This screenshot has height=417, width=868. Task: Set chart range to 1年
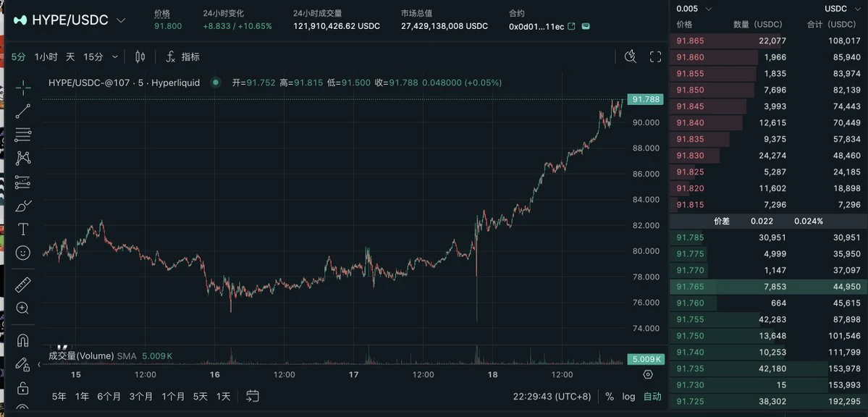[82, 397]
